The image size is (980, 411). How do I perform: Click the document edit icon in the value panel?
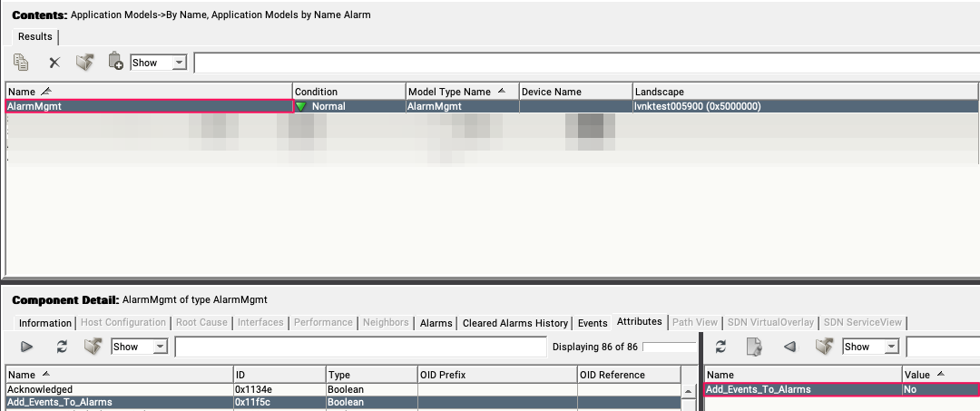coord(753,347)
